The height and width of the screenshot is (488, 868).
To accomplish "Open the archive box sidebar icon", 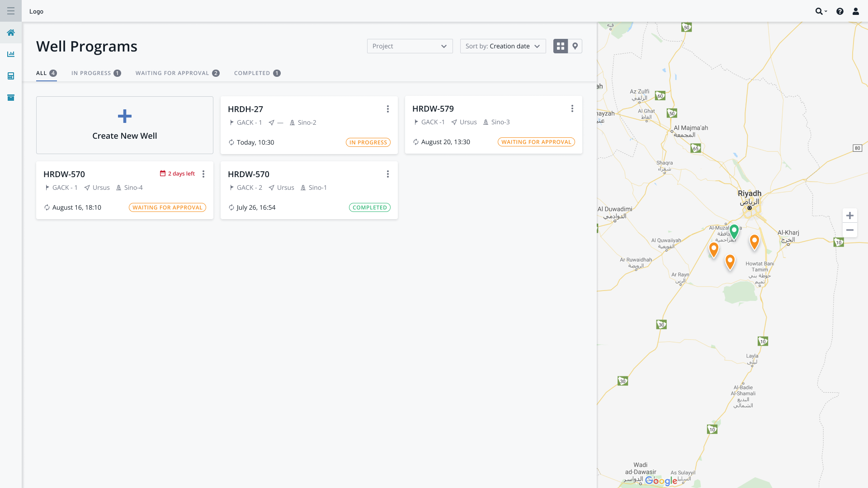I will 11,98.
